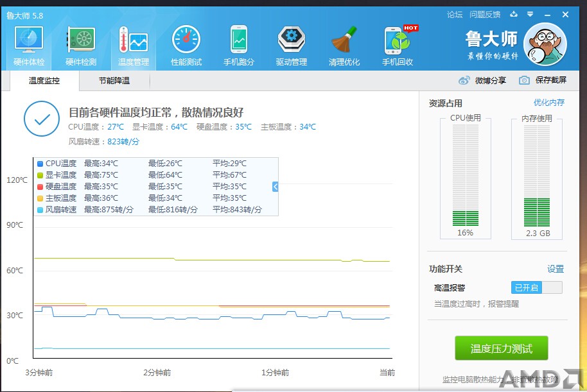This screenshot has width=587, height=392.
Task: Click the blue CPU温度 legend swatch
Action: 40,164
